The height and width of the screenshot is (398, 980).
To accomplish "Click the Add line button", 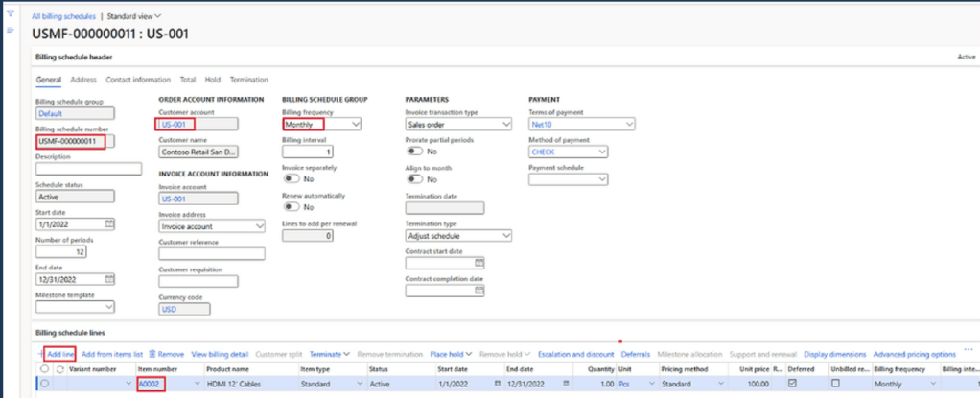I will pos(59,354).
